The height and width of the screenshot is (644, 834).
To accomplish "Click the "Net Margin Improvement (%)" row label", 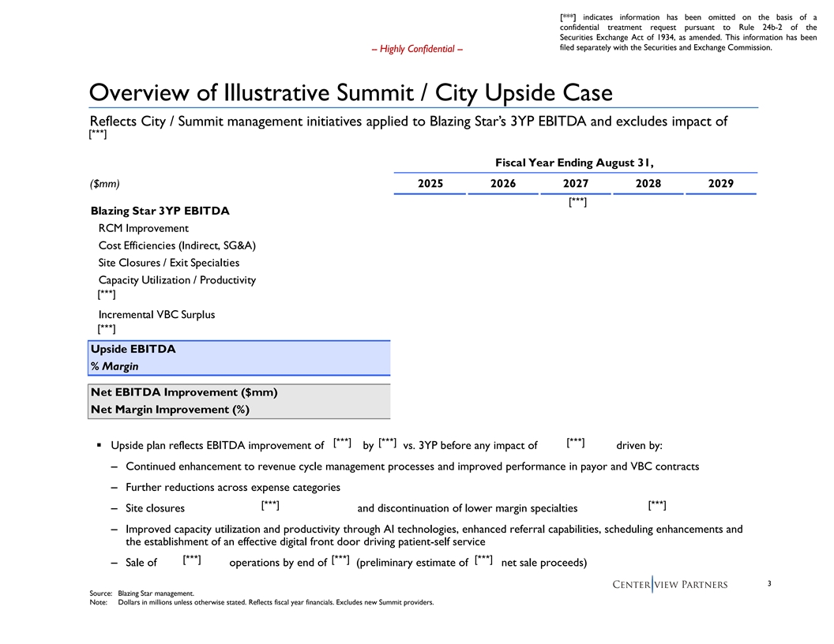I will 171,410.
